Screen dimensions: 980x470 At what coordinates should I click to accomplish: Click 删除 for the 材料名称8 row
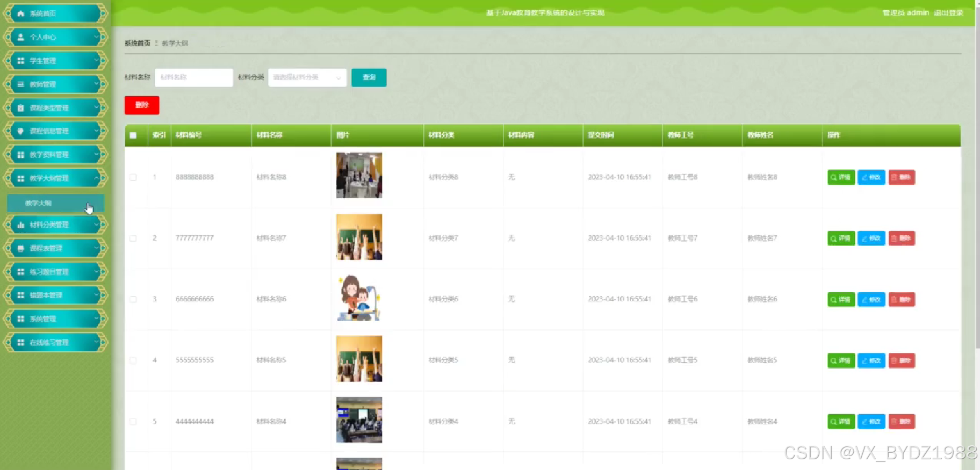(902, 177)
